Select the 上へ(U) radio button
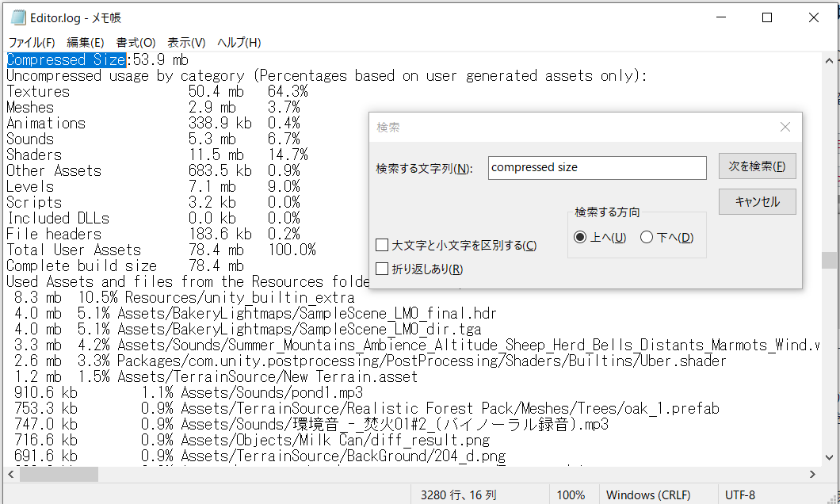The height and width of the screenshot is (504, 840). pos(580,237)
